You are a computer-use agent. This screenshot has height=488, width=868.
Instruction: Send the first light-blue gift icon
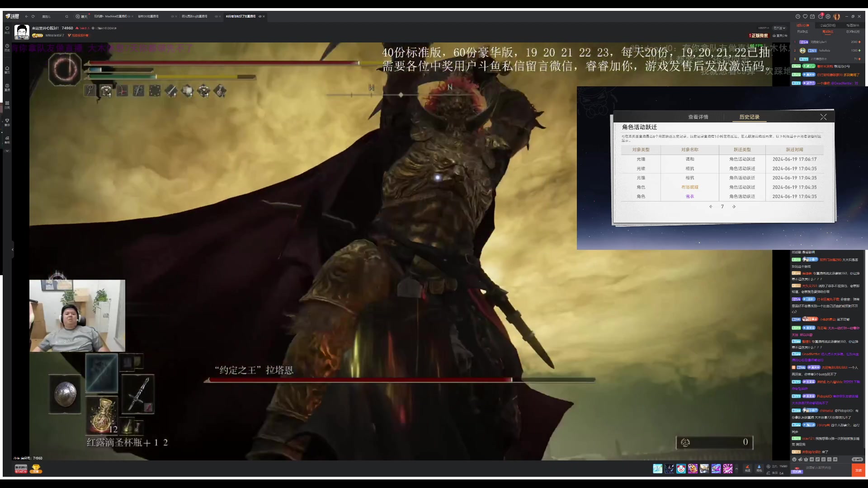click(658, 469)
